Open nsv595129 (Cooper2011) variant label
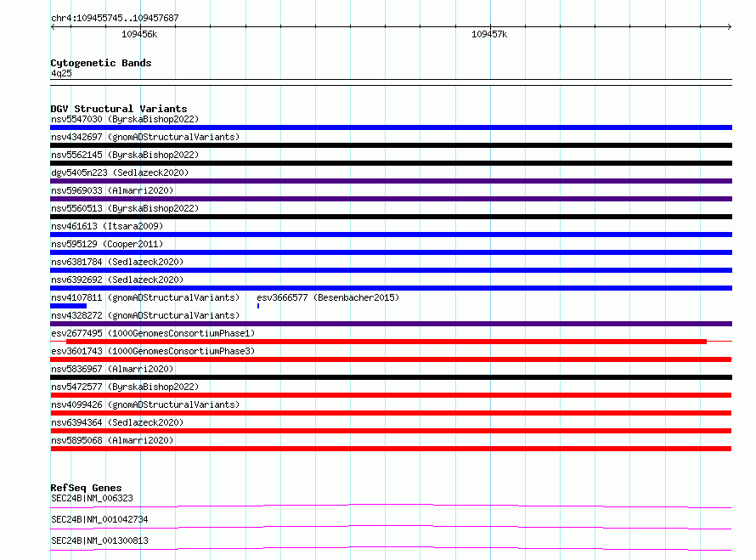 tap(107, 244)
